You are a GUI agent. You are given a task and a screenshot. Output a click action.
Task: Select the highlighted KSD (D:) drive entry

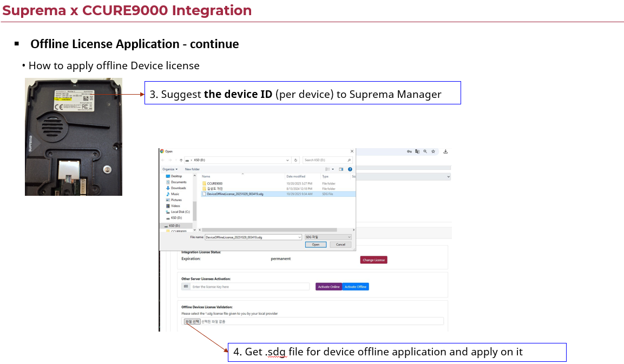[176, 226]
